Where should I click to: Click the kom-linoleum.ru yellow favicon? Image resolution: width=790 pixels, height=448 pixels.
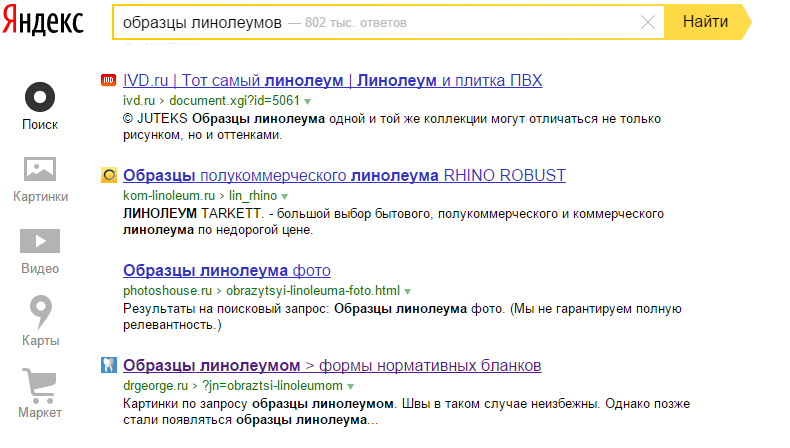click(x=109, y=175)
